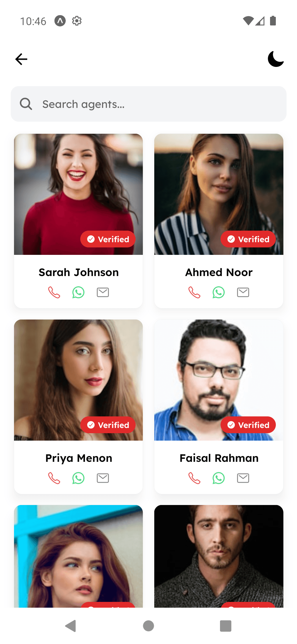Select the Faisal Rahman name link
Screen dimensions: 297x644
click(x=219, y=458)
